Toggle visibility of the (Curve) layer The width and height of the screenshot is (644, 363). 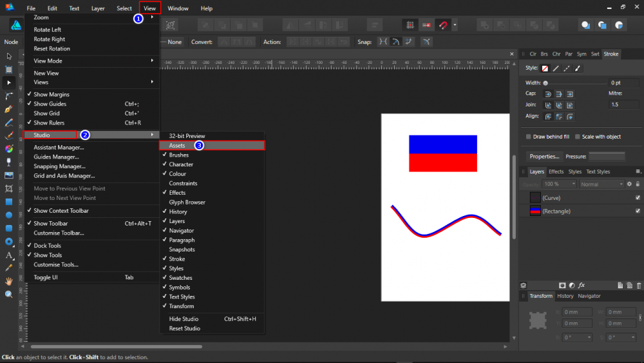(x=638, y=197)
